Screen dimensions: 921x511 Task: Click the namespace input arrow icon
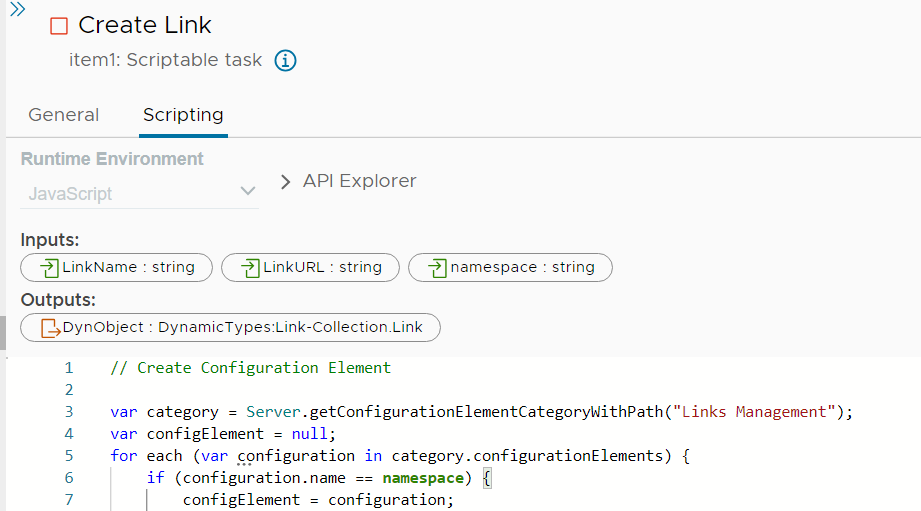click(x=437, y=268)
